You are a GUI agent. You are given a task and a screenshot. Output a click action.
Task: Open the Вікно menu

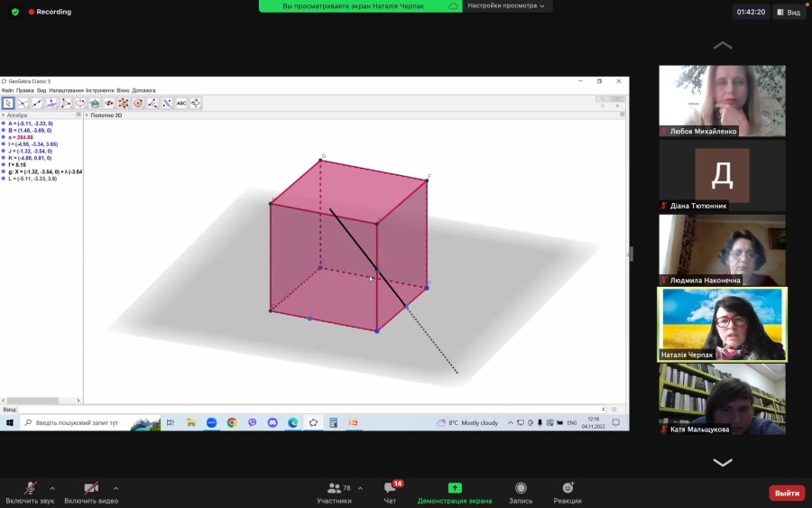123,90
